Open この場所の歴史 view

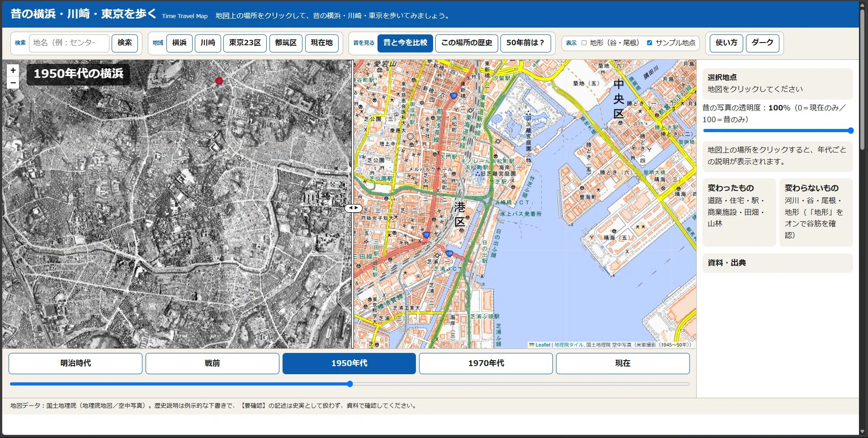tap(467, 43)
